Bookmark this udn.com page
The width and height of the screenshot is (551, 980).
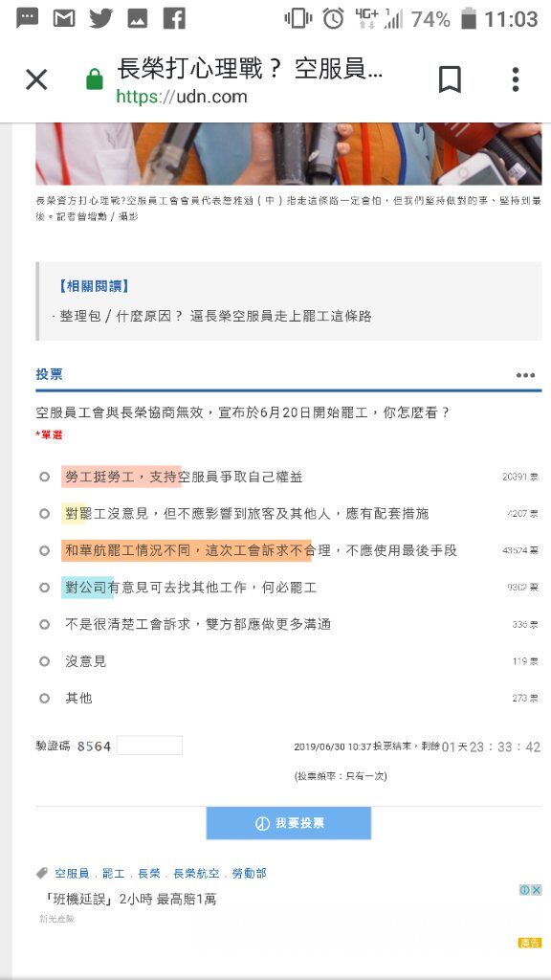(450, 79)
